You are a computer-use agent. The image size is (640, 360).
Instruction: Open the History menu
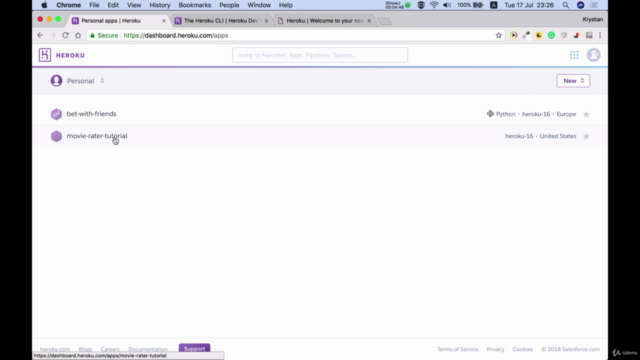(160, 5)
